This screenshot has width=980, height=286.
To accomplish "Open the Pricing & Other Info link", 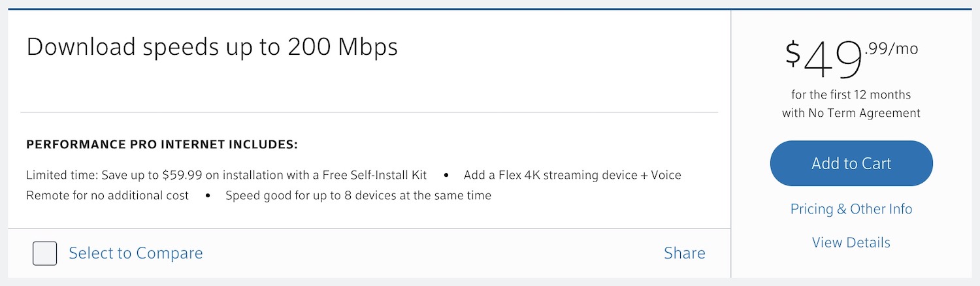I will (851, 209).
